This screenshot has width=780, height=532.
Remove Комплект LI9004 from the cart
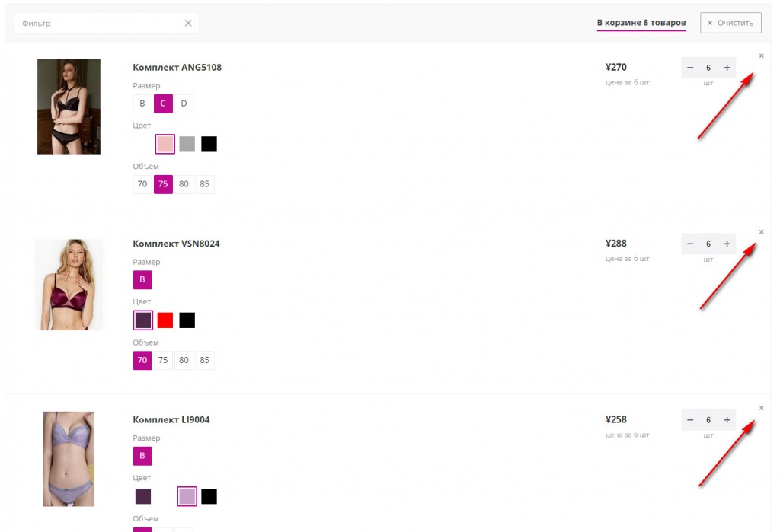click(x=761, y=408)
